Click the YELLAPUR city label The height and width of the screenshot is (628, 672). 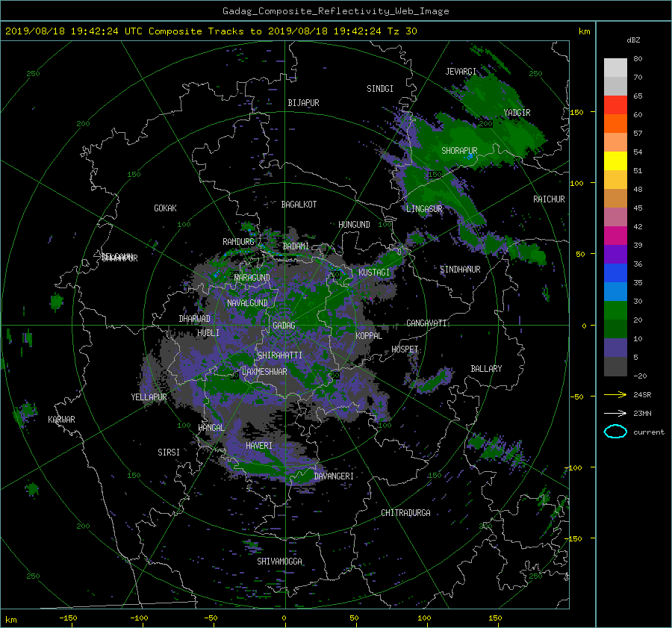[x=149, y=397]
